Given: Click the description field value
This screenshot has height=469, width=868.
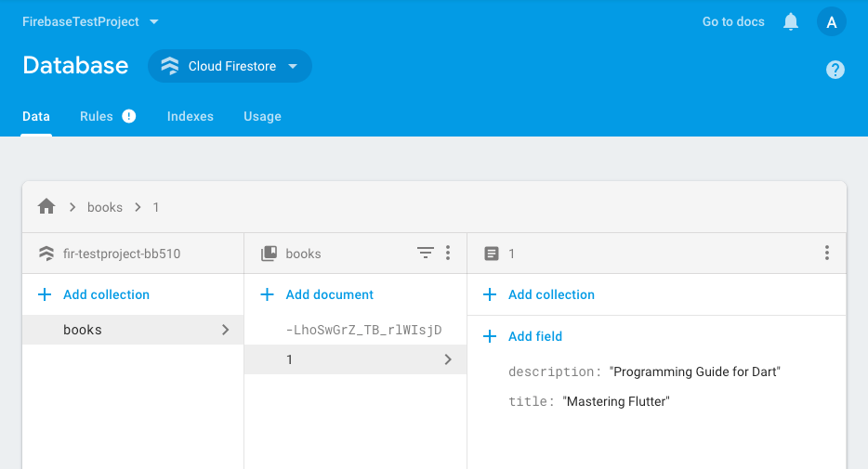Looking at the screenshot, I should click(x=695, y=371).
